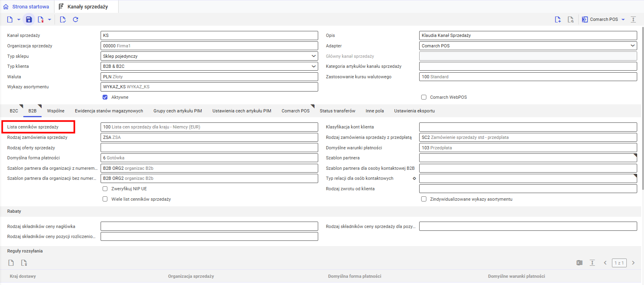Open the Comarch POS tab

(295, 111)
